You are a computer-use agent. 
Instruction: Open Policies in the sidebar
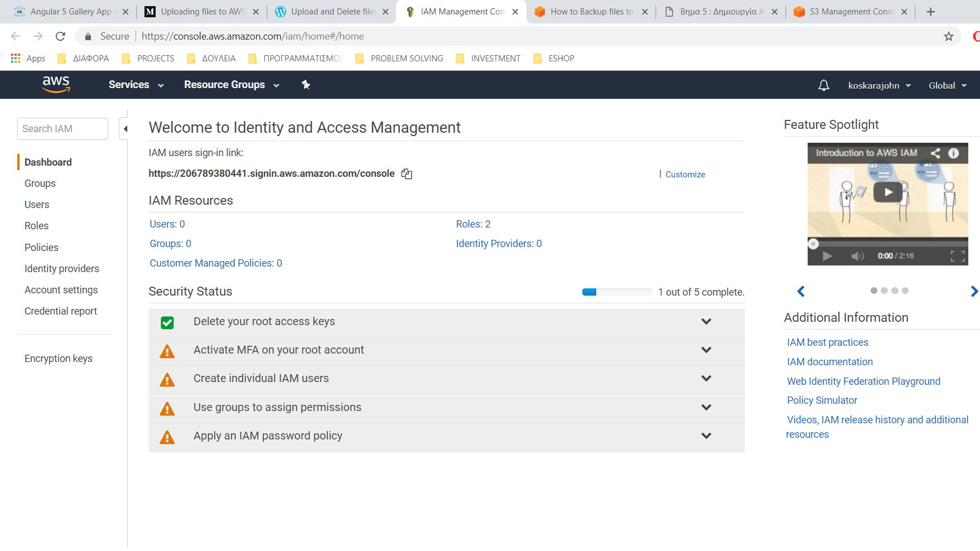click(41, 248)
